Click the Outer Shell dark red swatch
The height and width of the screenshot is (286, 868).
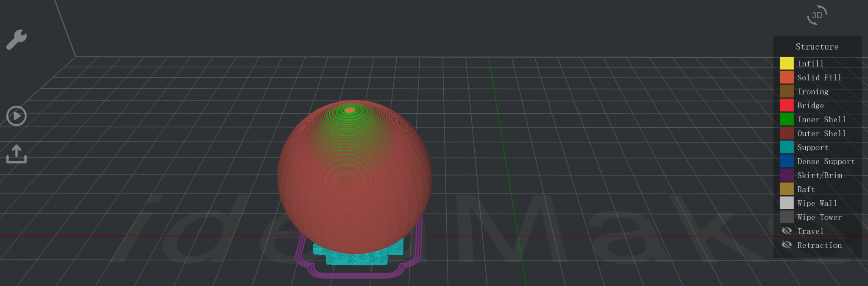point(787,133)
